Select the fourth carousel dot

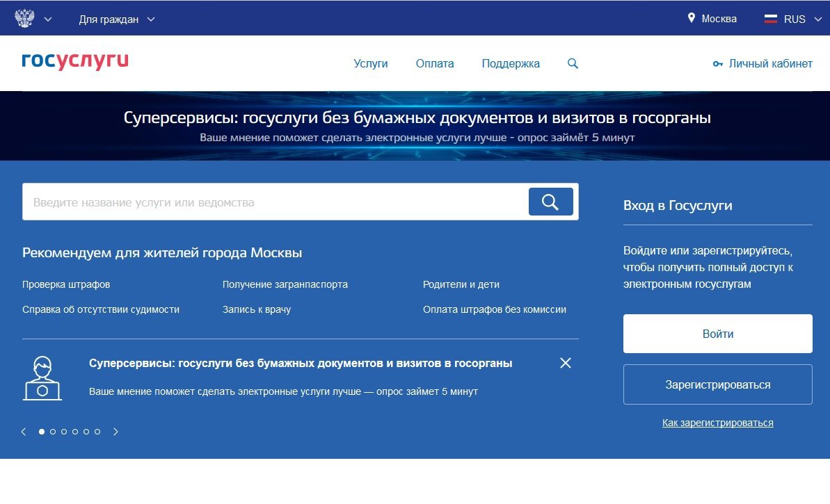tap(75, 432)
